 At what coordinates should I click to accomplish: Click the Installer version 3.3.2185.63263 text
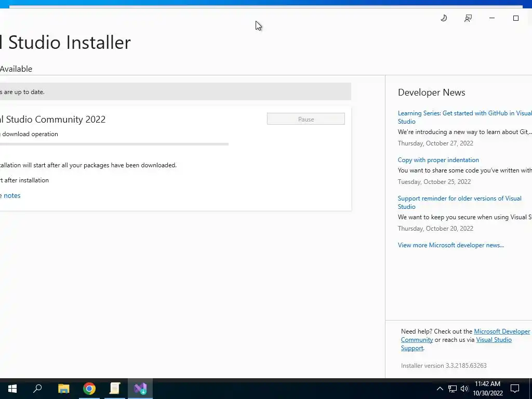tap(444, 366)
